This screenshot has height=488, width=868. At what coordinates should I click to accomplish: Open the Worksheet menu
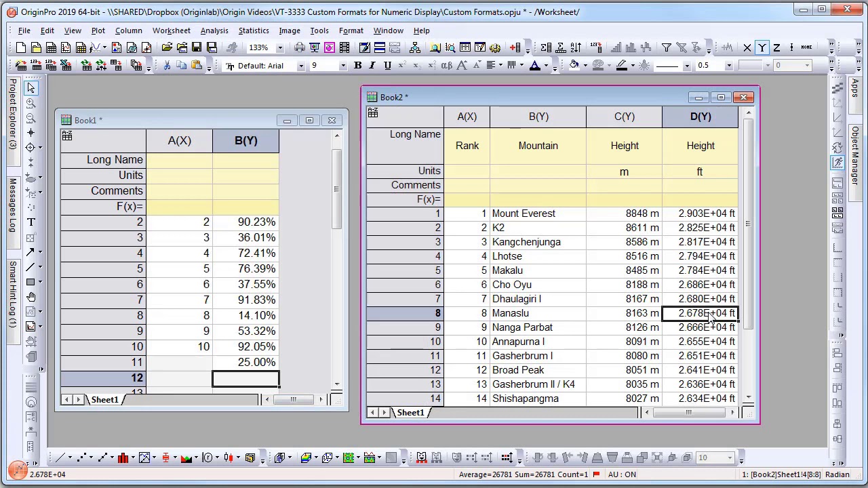point(171,30)
